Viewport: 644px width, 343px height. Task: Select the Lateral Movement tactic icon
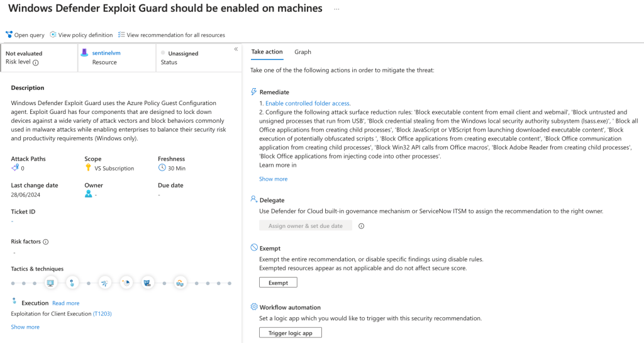[x=180, y=283]
